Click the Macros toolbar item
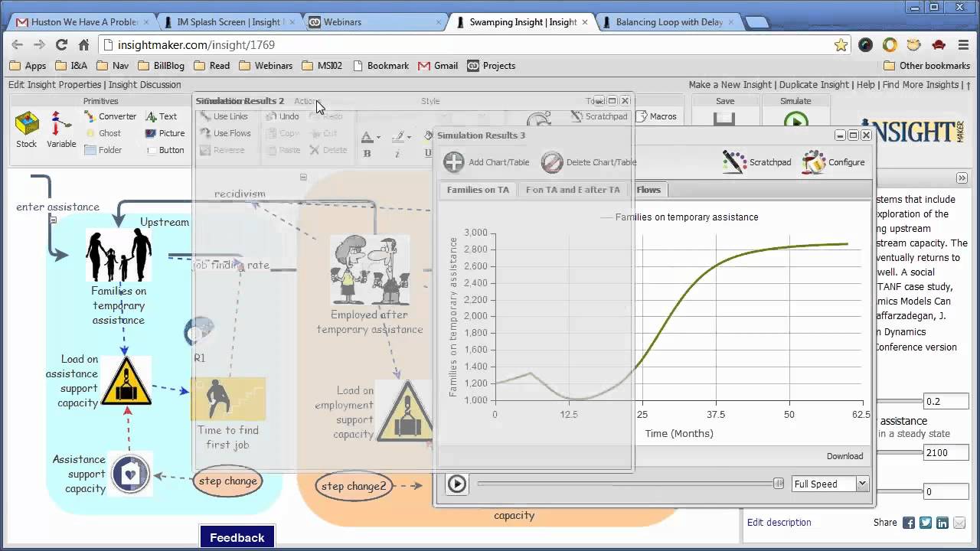Screen dimensions: 980x551 655,116
